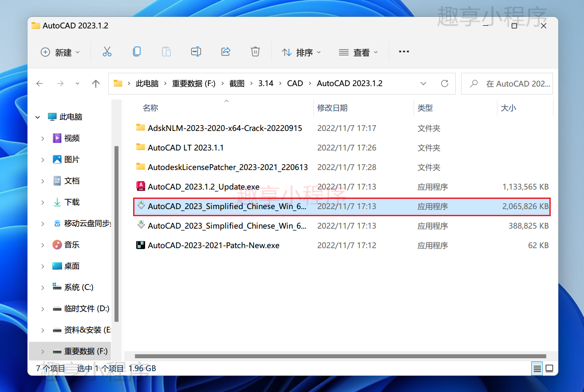Sort by the 修改日期 column header
The image size is (584, 392).
click(332, 108)
